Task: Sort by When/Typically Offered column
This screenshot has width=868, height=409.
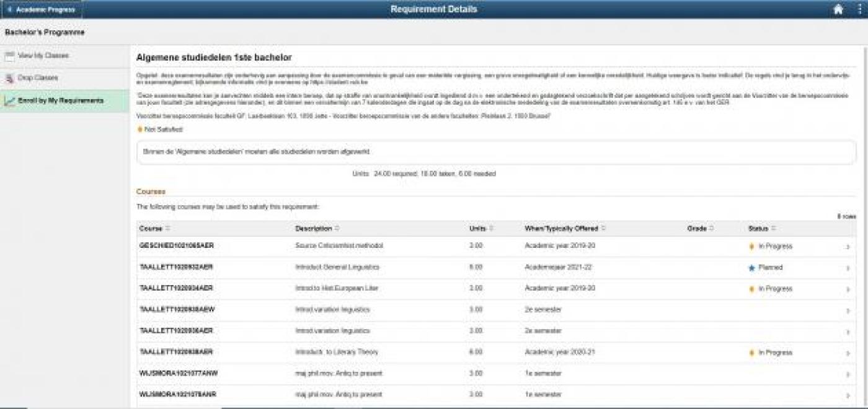Action: [x=564, y=229]
